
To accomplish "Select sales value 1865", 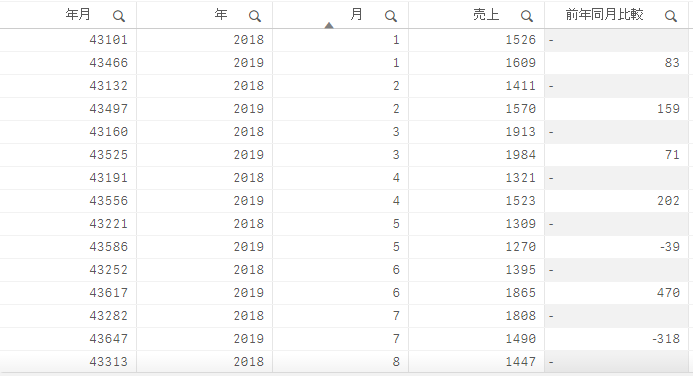I will pos(521,292).
